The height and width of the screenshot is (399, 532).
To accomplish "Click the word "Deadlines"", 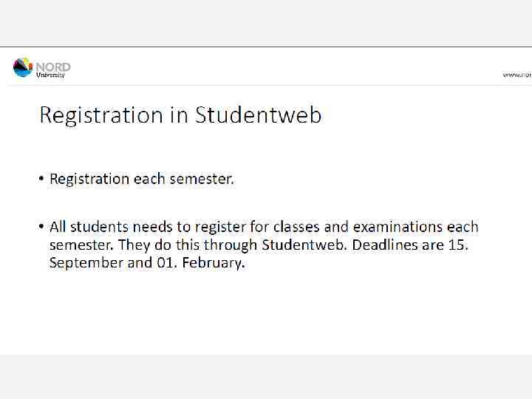I will pos(385,245).
